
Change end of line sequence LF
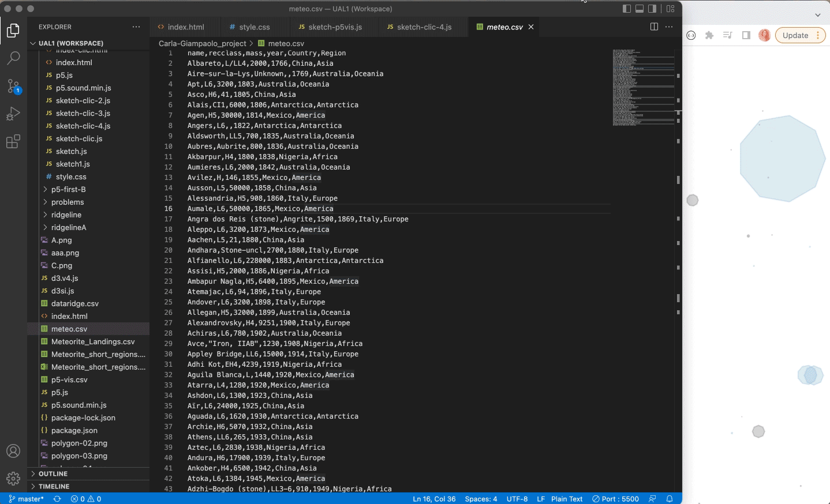(x=541, y=499)
